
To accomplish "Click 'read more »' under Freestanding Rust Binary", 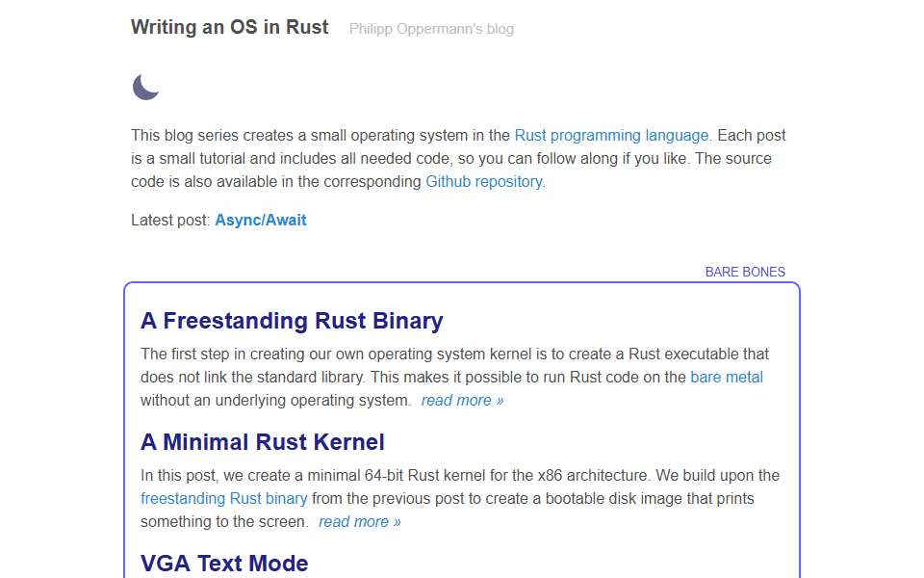I will pos(463,401).
